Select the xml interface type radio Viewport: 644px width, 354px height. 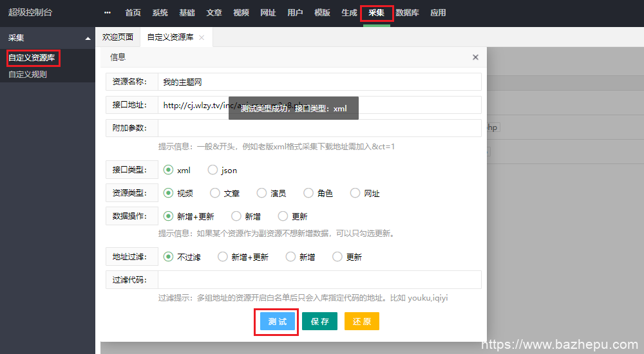click(x=169, y=171)
